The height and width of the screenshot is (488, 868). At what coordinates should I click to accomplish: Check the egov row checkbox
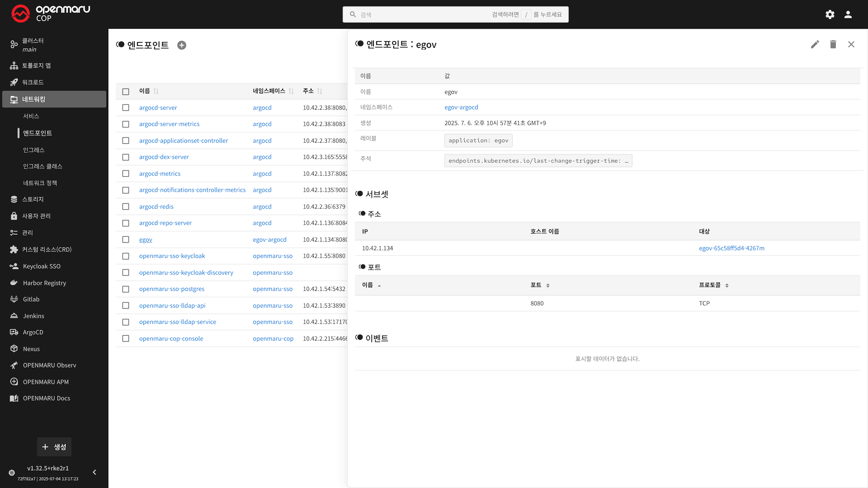point(126,239)
